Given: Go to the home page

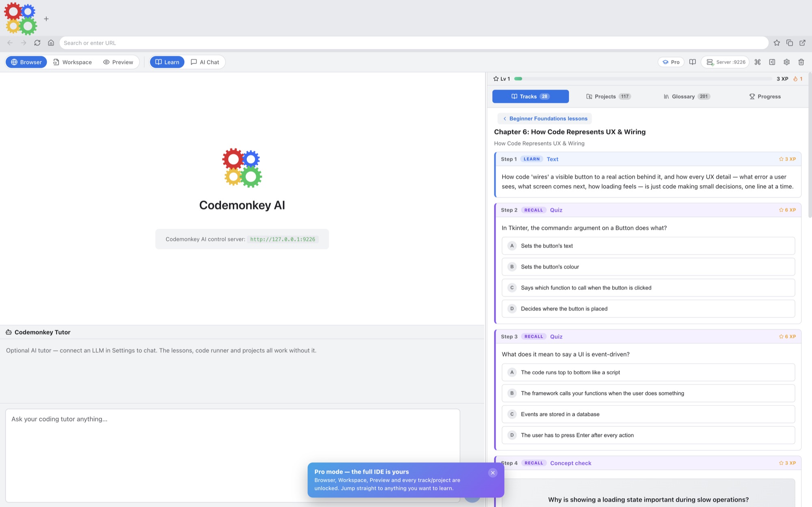Looking at the screenshot, I should pyautogui.click(x=51, y=43).
